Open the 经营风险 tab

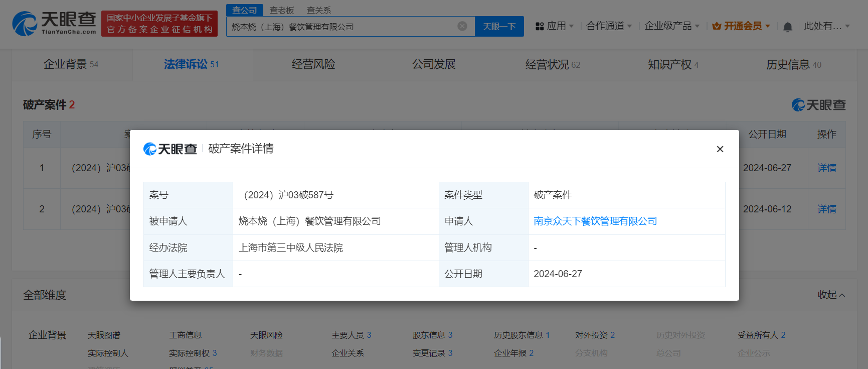tap(313, 64)
